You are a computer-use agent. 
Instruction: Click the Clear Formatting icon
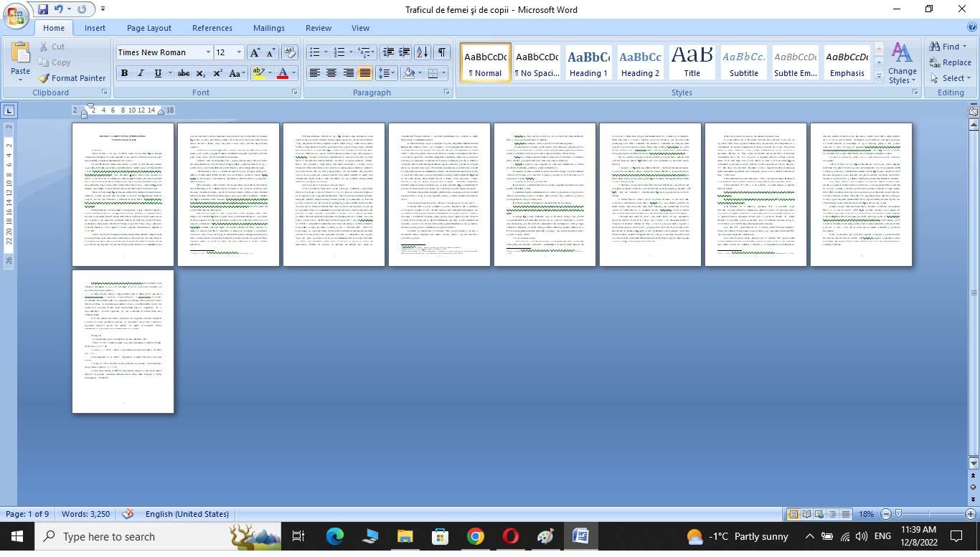point(290,52)
